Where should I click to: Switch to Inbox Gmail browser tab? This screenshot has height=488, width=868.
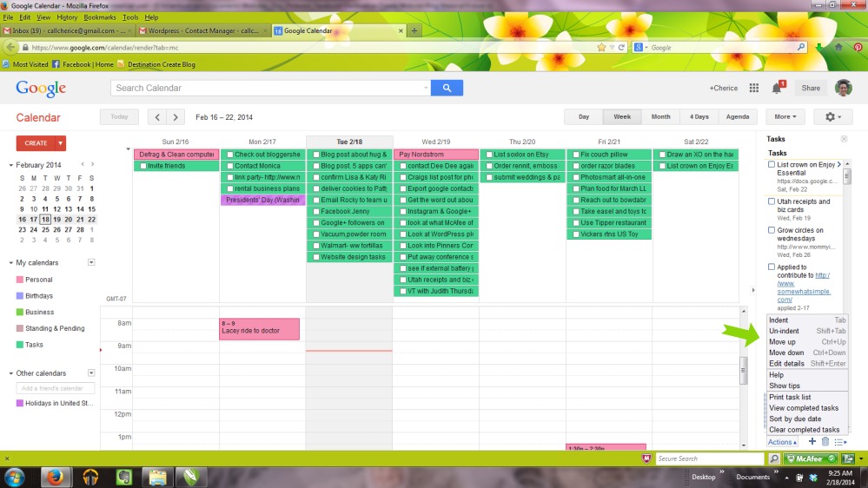coord(68,31)
